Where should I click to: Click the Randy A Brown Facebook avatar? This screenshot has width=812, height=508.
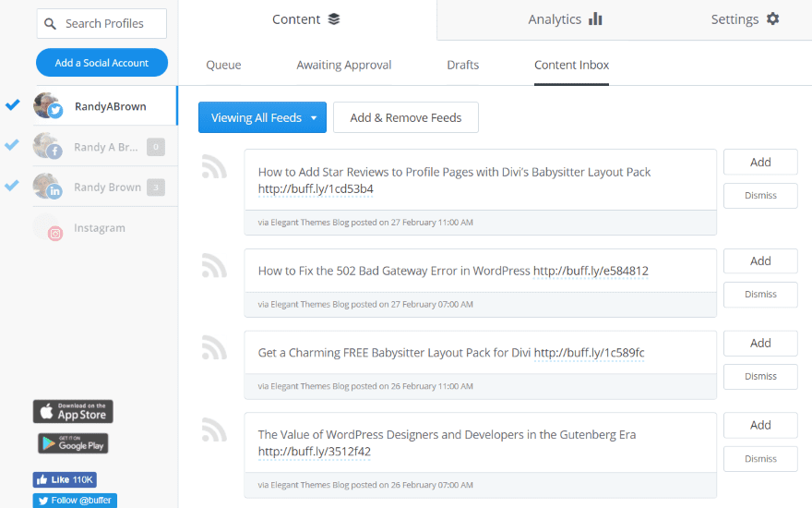point(47,146)
